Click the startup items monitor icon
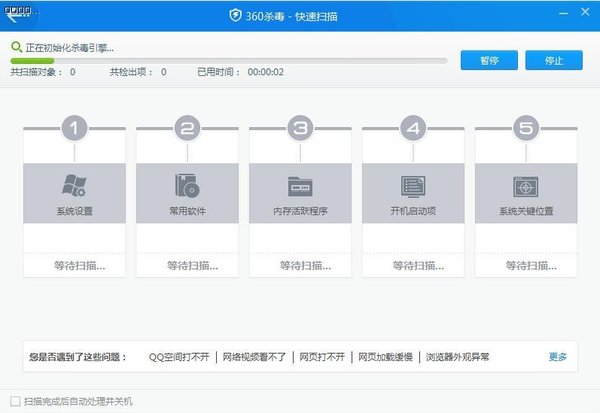Screen dimensions: 600x413 click(413, 186)
